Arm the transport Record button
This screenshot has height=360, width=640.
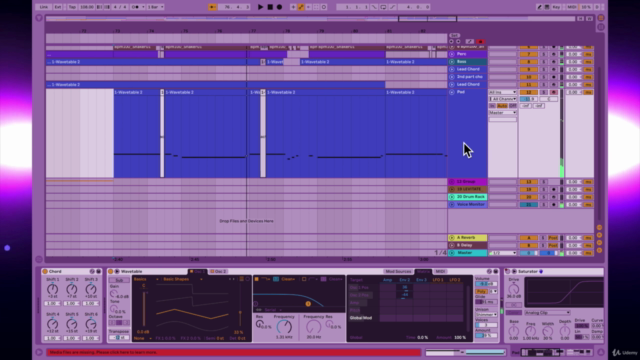point(280,7)
